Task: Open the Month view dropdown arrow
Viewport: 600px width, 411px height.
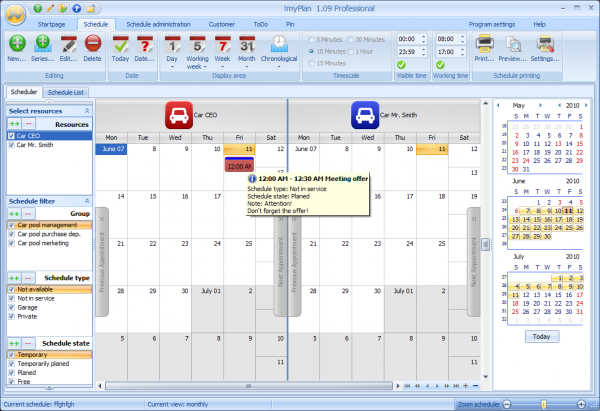Action: point(247,67)
